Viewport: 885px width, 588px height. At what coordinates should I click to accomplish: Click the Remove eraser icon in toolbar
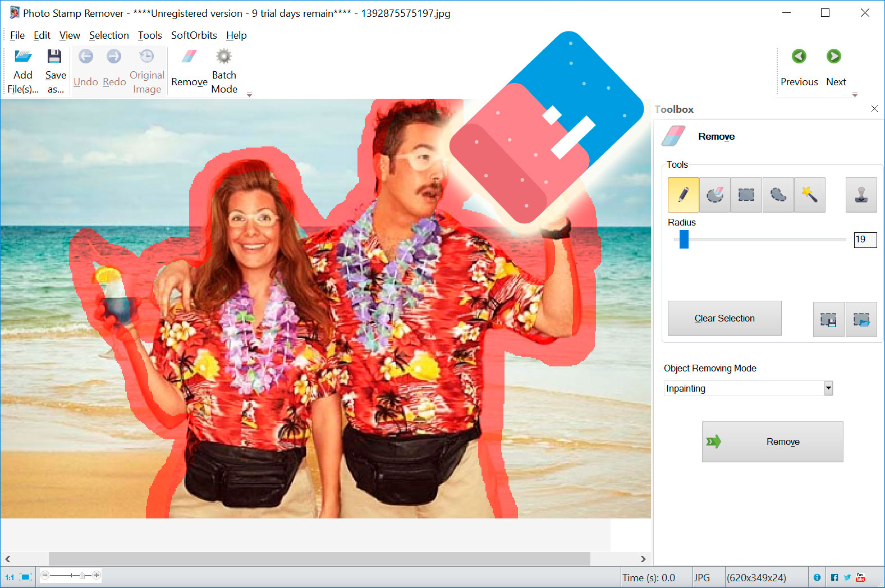189,56
